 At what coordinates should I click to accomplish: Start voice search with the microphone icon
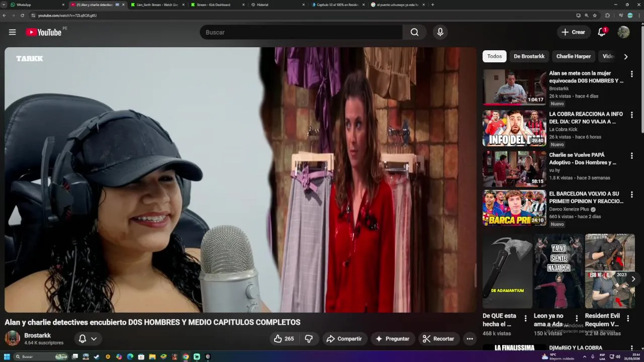(440, 32)
